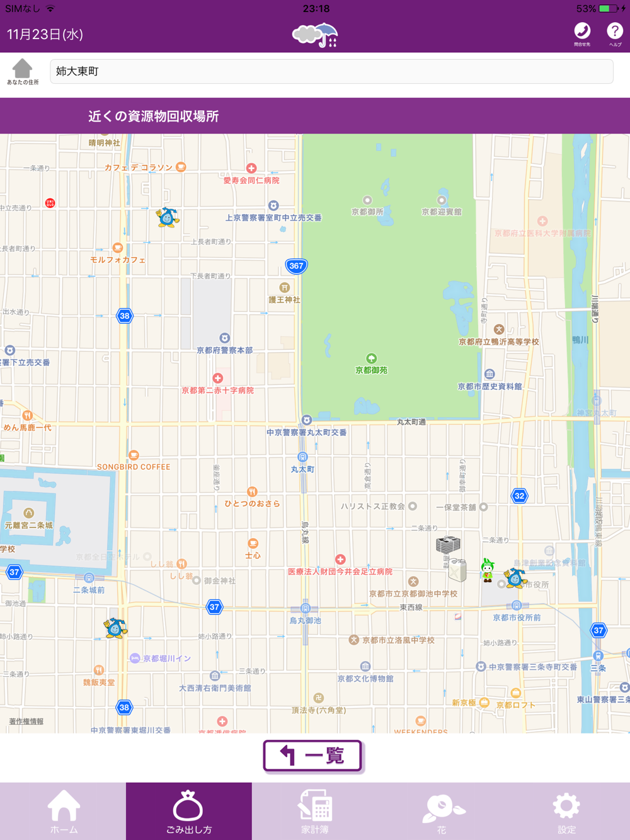This screenshot has height=840, width=630.
Task: Tap the 京都市役所前 station pin
Action: coord(517,606)
